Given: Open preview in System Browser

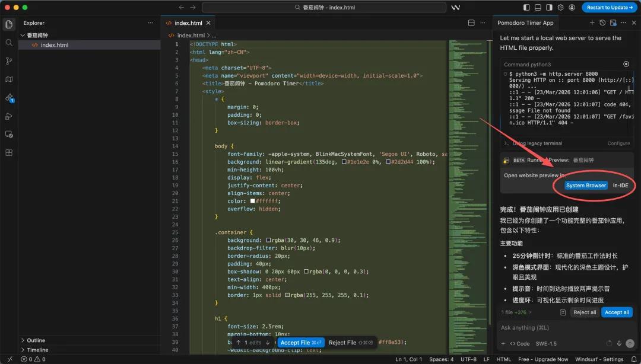Looking at the screenshot, I should point(586,186).
